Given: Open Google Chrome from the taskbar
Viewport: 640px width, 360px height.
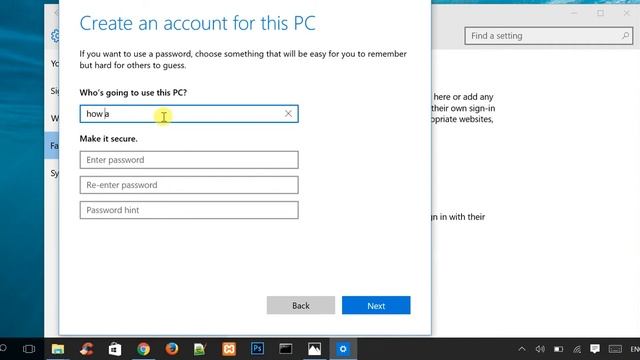Looking at the screenshot, I should [x=143, y=349].
